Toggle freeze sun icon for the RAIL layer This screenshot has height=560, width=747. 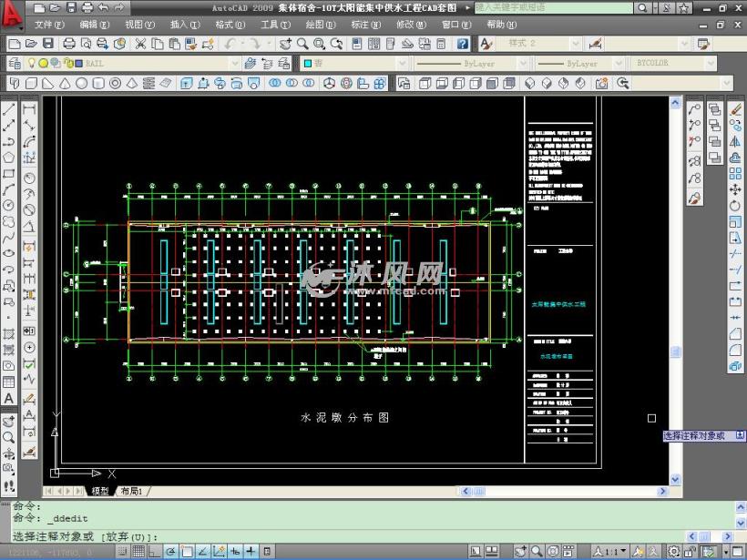pos(43,63)
